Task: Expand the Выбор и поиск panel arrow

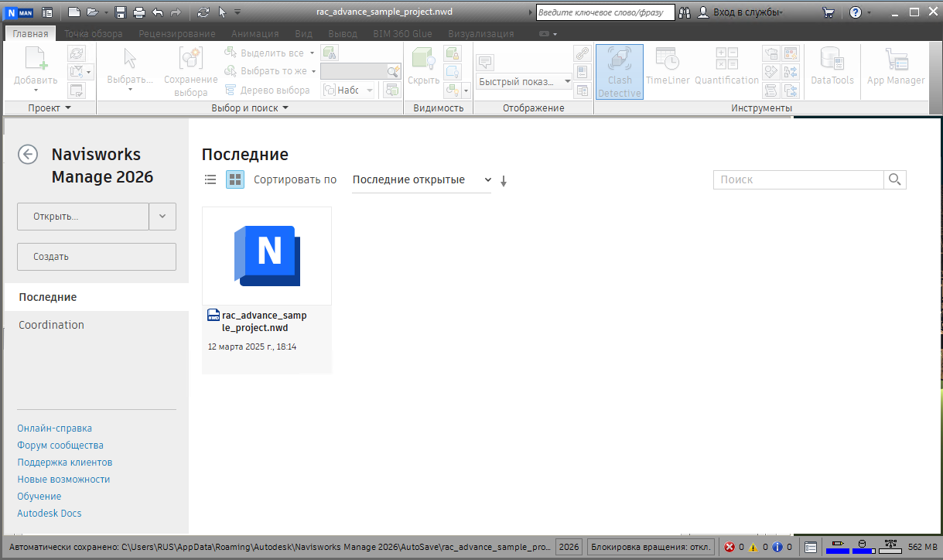Action: (x=285, y=108)
